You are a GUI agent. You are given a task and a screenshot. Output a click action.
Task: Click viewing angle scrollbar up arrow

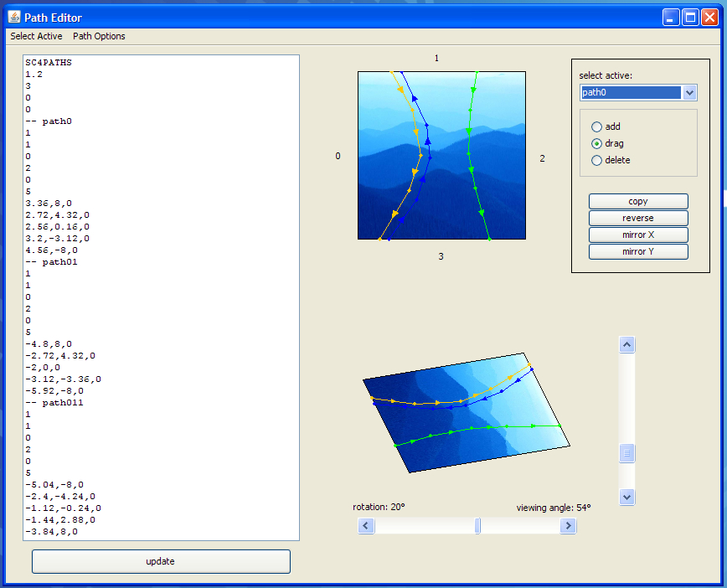[626, 345]
